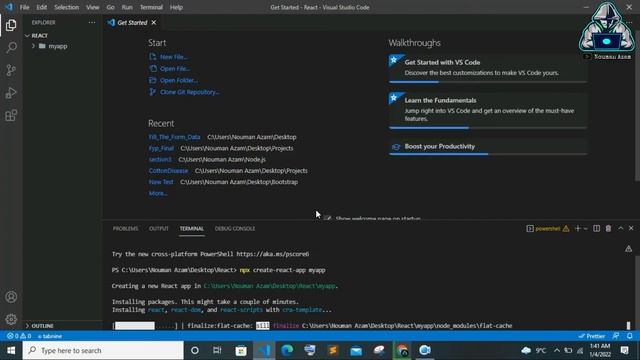Open the Edit menu

tap(42, 7)
